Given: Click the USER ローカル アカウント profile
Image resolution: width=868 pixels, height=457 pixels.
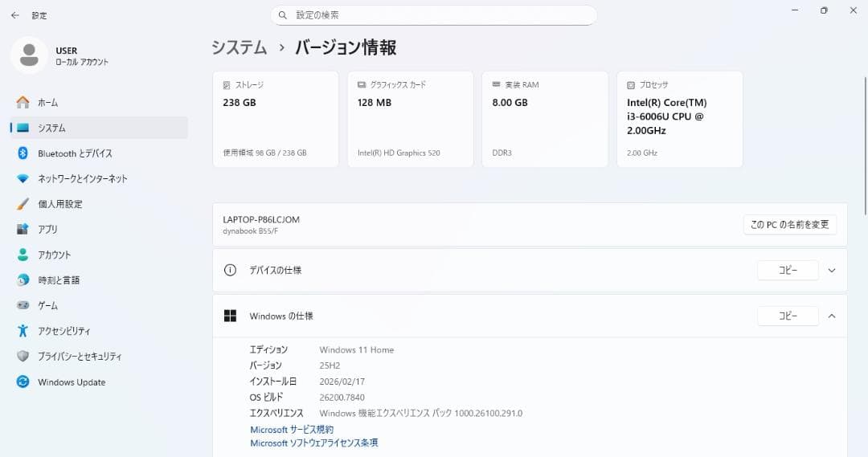Looking at the screenshot, I should coord(61,55).
